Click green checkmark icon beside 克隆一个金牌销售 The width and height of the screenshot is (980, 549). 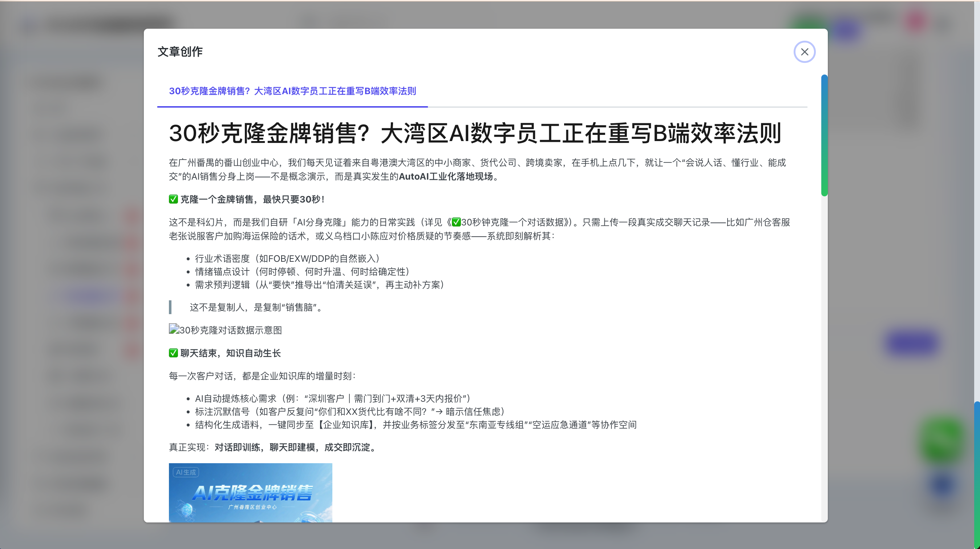click(174, 199)
